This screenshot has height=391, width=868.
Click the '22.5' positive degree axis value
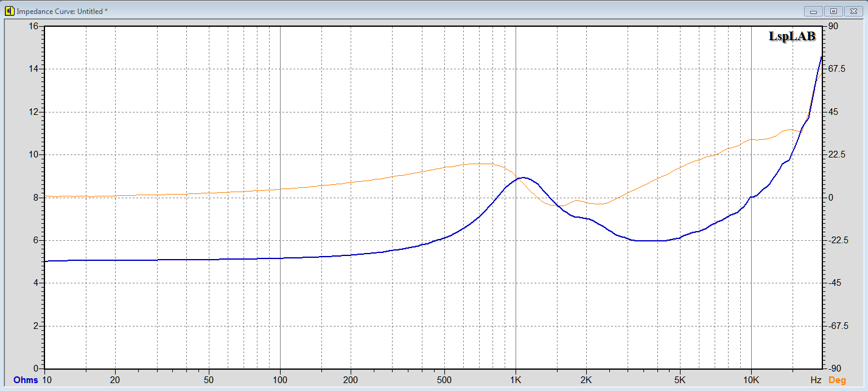pyautogui.click(x=837, y=154)
